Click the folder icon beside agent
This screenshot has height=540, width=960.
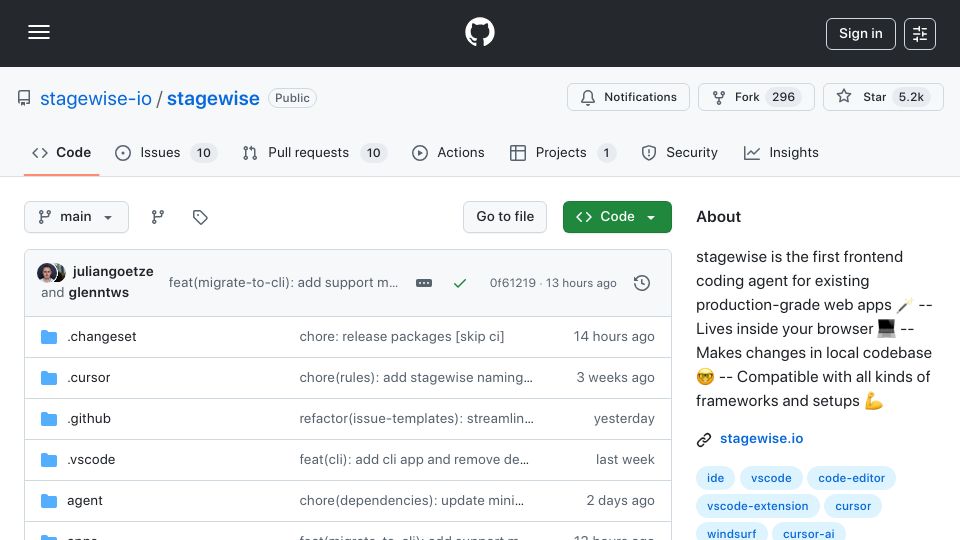point(49,501)
